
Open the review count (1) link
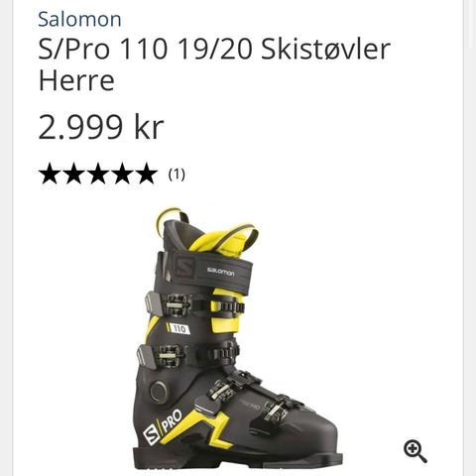(177, 175)
